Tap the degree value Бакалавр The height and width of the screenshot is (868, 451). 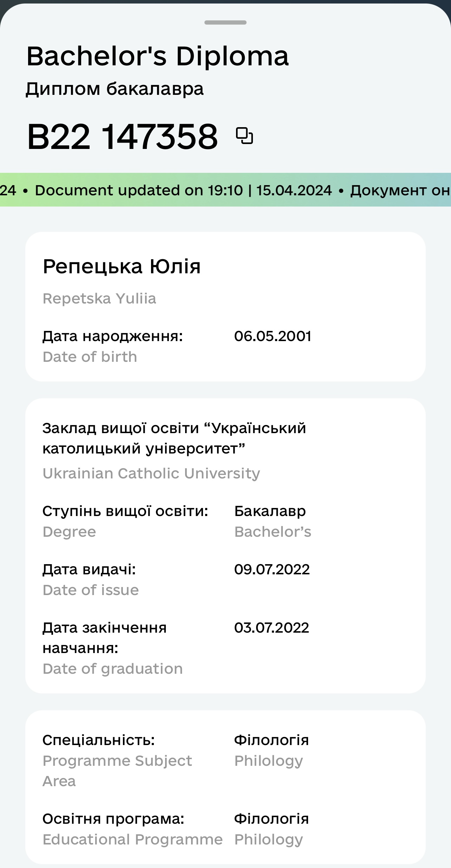click(270, 511)
